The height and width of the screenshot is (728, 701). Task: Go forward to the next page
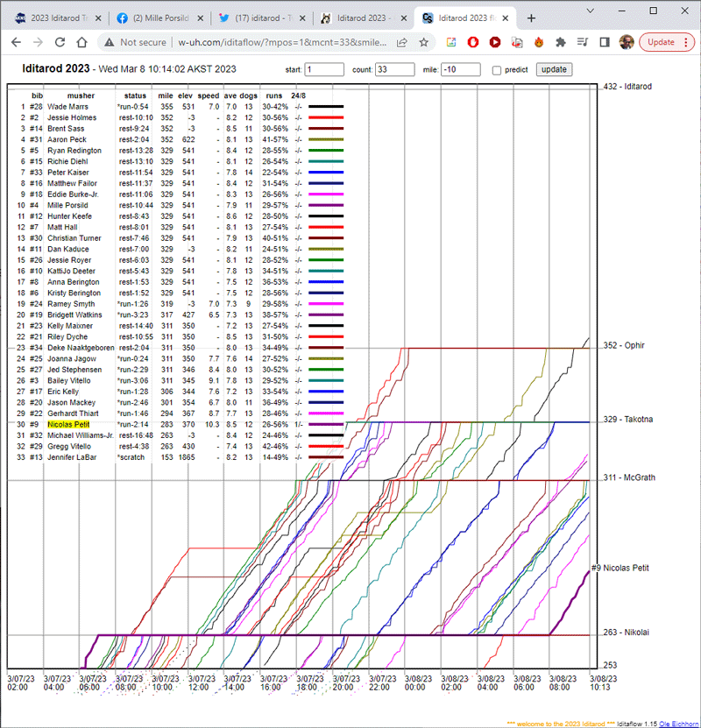pos(38,42)
